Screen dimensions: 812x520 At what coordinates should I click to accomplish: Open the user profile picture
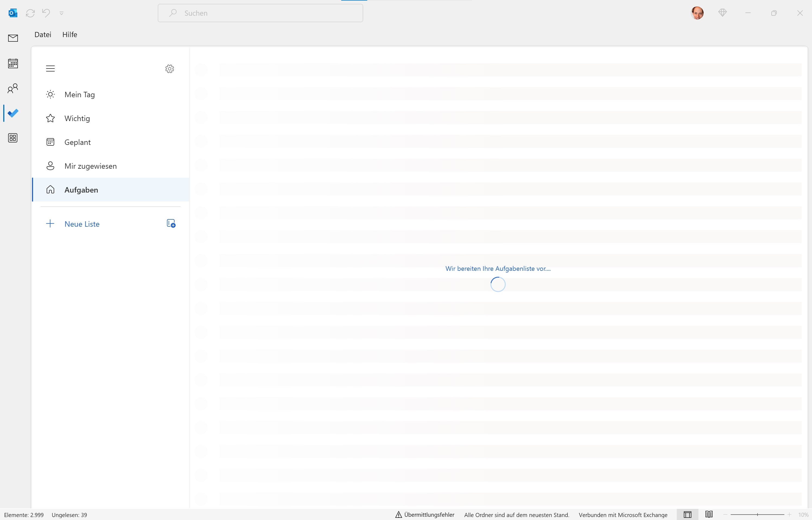[x=697, y=13]
